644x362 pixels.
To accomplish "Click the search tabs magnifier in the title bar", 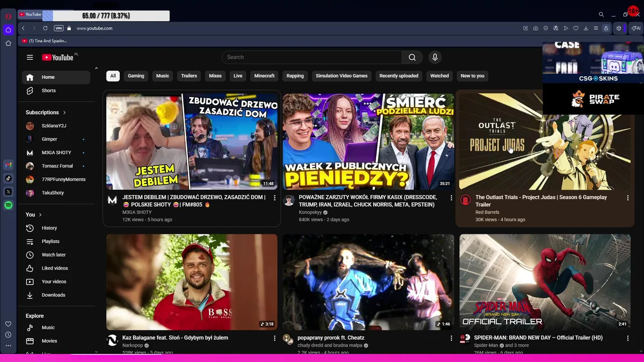I will click(x=601, y=15).
